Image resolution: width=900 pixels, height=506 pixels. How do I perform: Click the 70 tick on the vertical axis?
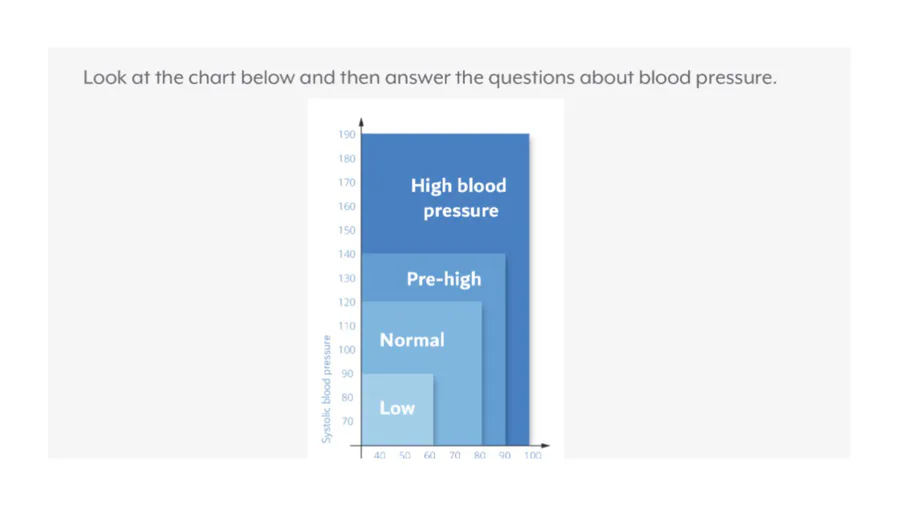[x=347, y=421]
